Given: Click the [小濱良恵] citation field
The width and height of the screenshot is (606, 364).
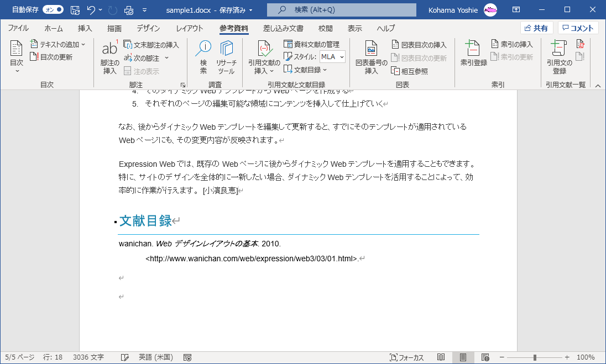Looking at the screenshot, I should coord(220,191).
